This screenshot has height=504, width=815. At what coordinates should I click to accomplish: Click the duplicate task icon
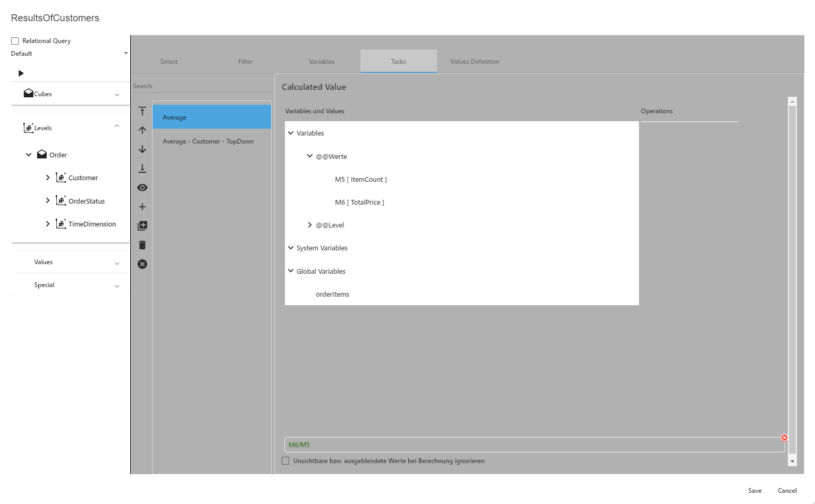[x=142, y=226]
